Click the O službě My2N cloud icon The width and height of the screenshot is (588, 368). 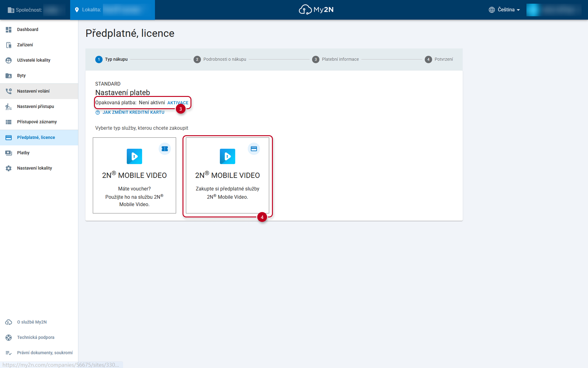(9, 322)
